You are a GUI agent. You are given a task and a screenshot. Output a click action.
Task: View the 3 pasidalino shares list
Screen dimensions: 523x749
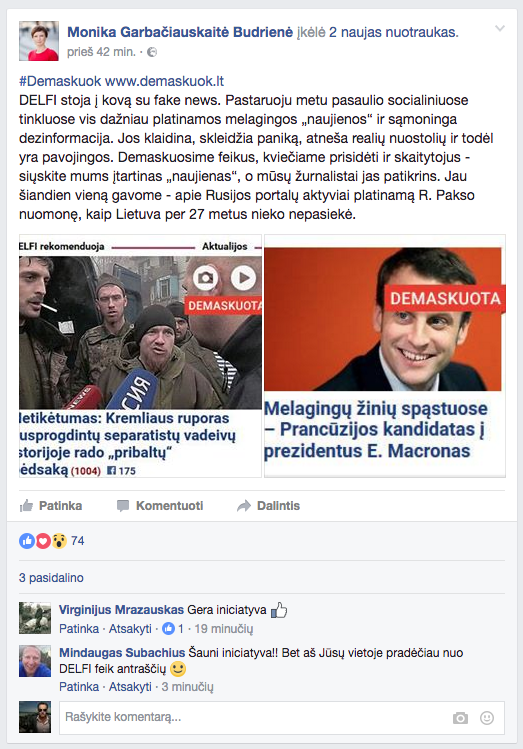(51, 578)
